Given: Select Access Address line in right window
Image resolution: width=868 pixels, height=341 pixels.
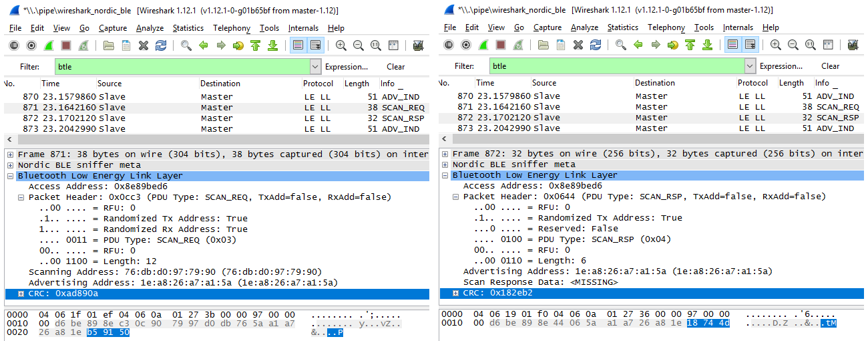Looking at the screenshot, I should [x=533, y=186].
